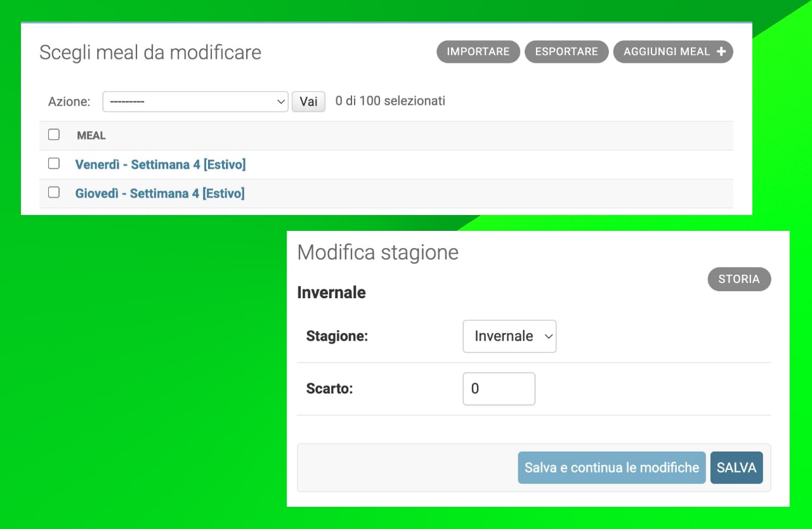Image resolution: width=812 pixels, height=529 pixels.
Task: Select the Invernale heading under Modifica stagione
Action: tap(331, 292)
